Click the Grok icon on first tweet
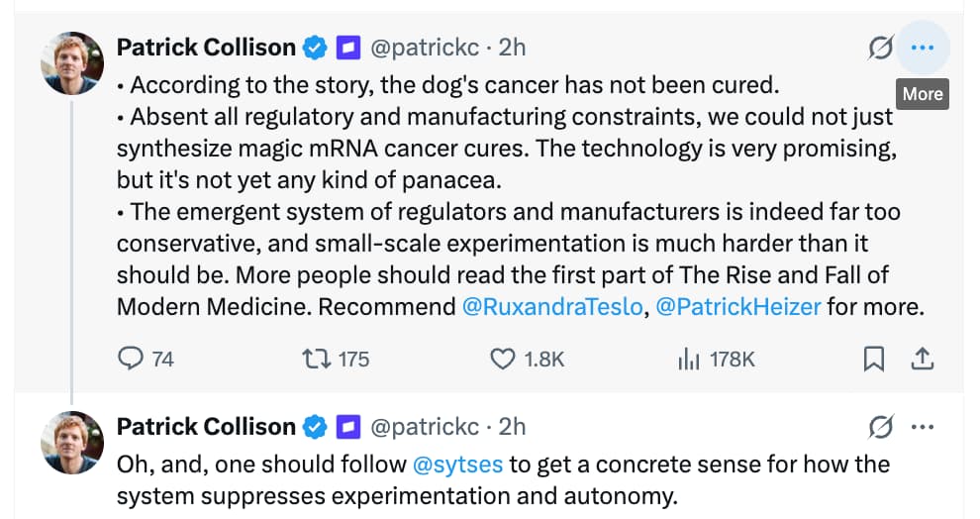Screen dimensions: 980x519 (x=880, y=47)
